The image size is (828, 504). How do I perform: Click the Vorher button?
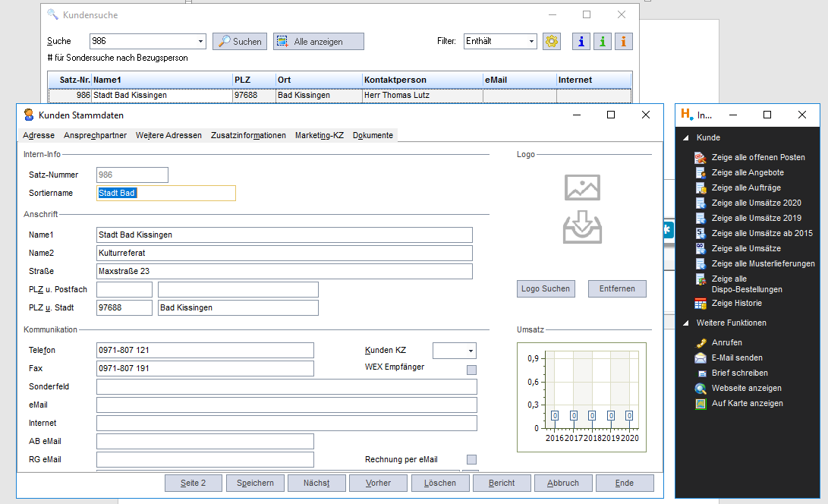[x=378, y=483]
